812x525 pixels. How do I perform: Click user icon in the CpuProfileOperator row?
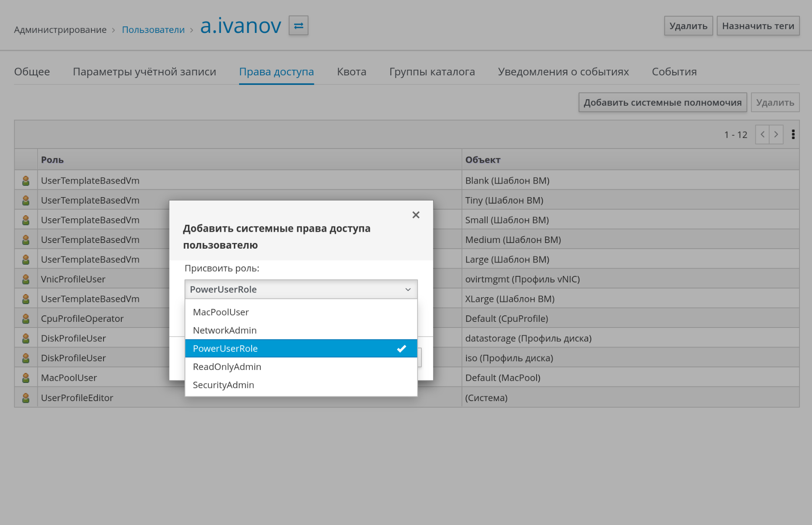tap(26, 319)
